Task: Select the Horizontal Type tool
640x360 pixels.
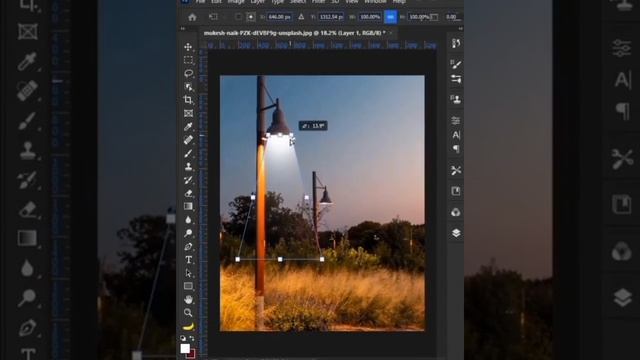Action: pos(188,260)
